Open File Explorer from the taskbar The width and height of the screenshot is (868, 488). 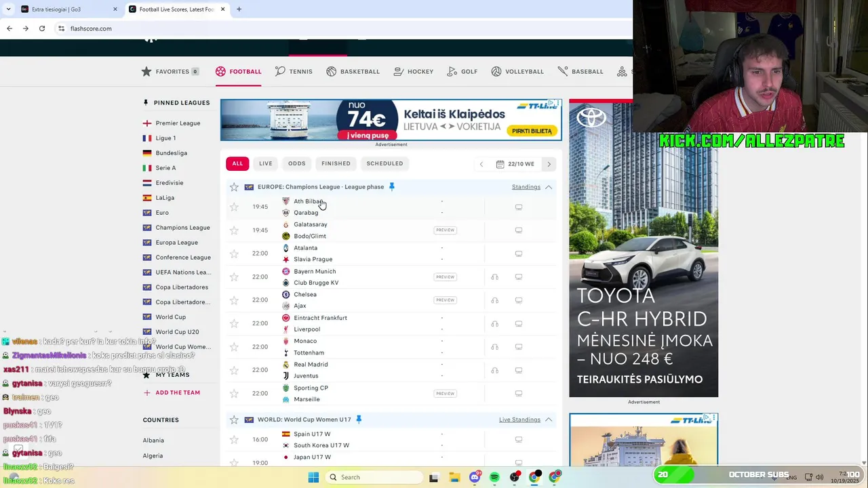pos(454,477)
